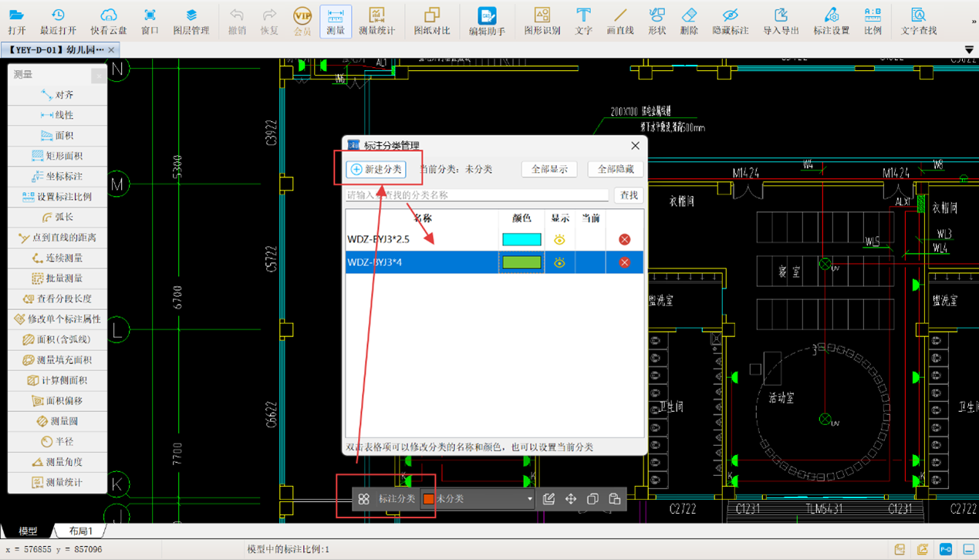
Task: Choose the 测量角度 angle measure tool
Action: point(58,462)
